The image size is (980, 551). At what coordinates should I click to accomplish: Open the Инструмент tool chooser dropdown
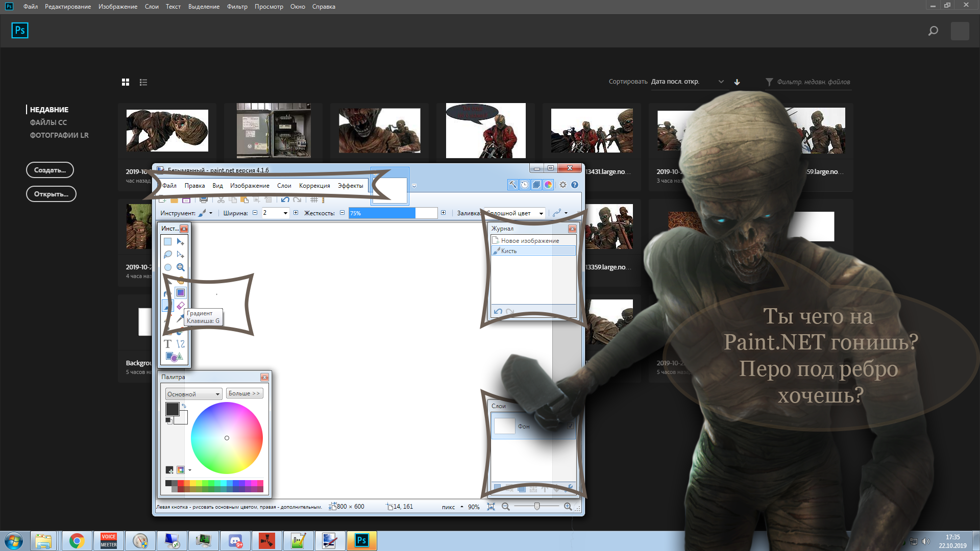206,213
